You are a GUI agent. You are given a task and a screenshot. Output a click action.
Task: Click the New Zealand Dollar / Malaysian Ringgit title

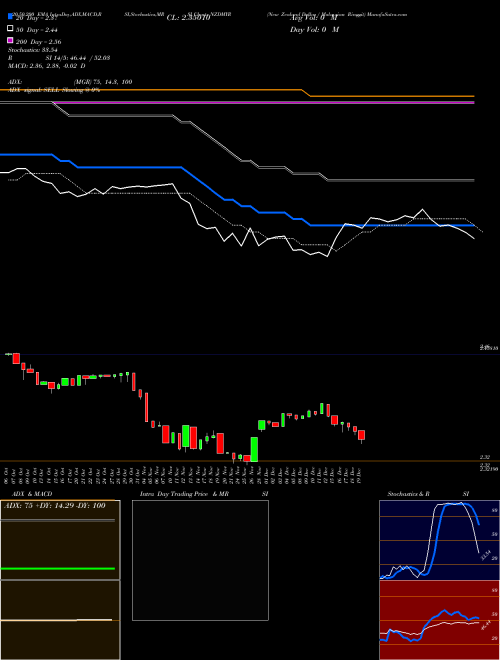pos(316,14)
